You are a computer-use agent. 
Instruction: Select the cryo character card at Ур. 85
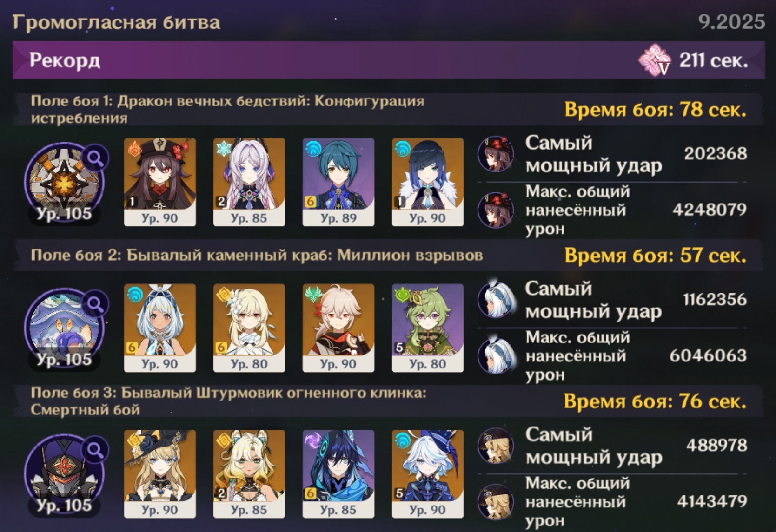coord(249,182)
